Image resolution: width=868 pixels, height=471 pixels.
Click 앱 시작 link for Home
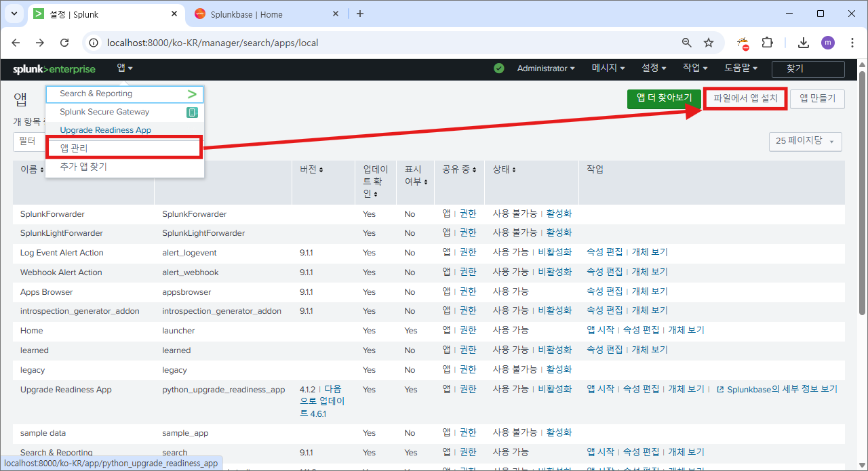600,330
